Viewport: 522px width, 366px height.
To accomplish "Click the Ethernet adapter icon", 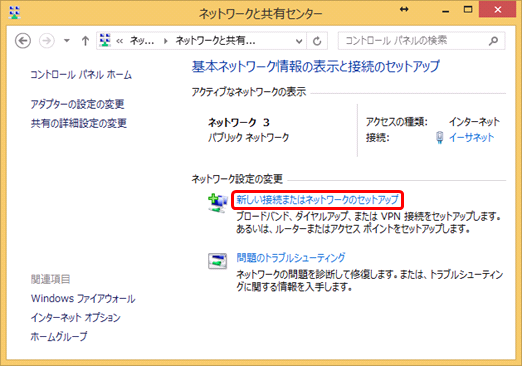I will click(439, 137).
